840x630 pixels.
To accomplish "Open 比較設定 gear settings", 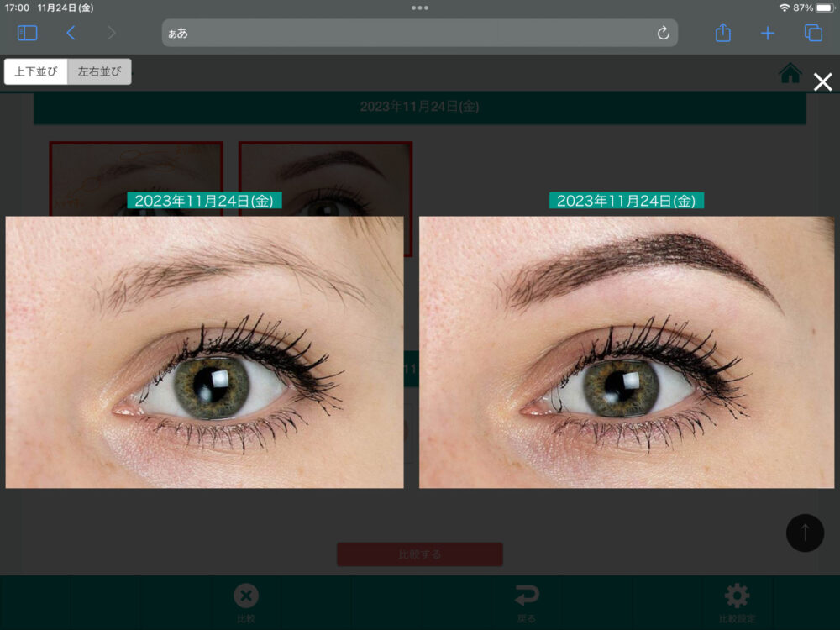I will click(737, 596).
